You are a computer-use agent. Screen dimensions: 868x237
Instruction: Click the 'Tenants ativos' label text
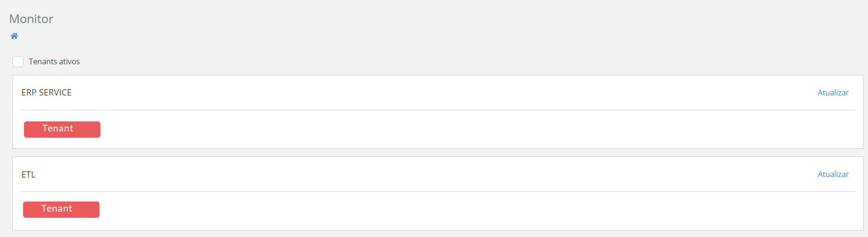coord(54,61)
